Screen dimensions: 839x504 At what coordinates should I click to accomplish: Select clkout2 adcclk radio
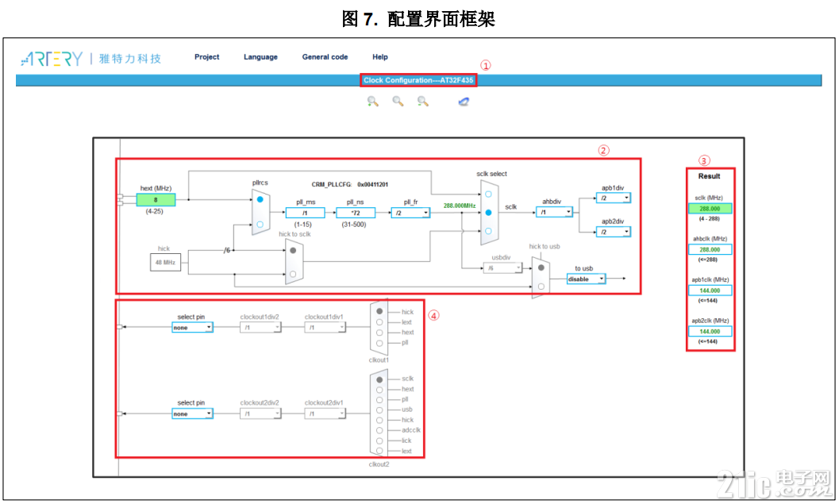point(379,430)
